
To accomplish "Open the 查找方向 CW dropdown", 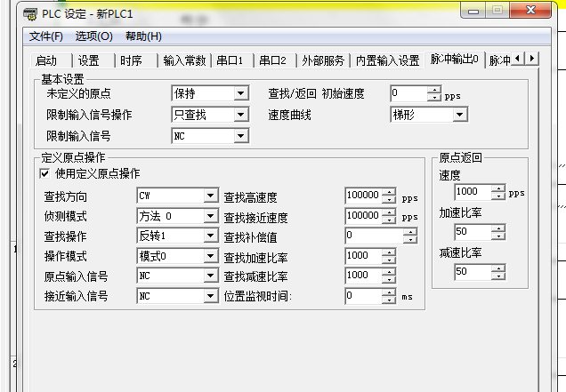I will 210,196.
